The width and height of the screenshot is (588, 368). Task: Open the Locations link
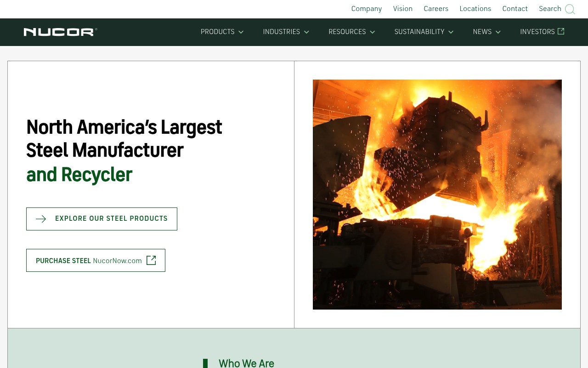(x=475, y=9)
